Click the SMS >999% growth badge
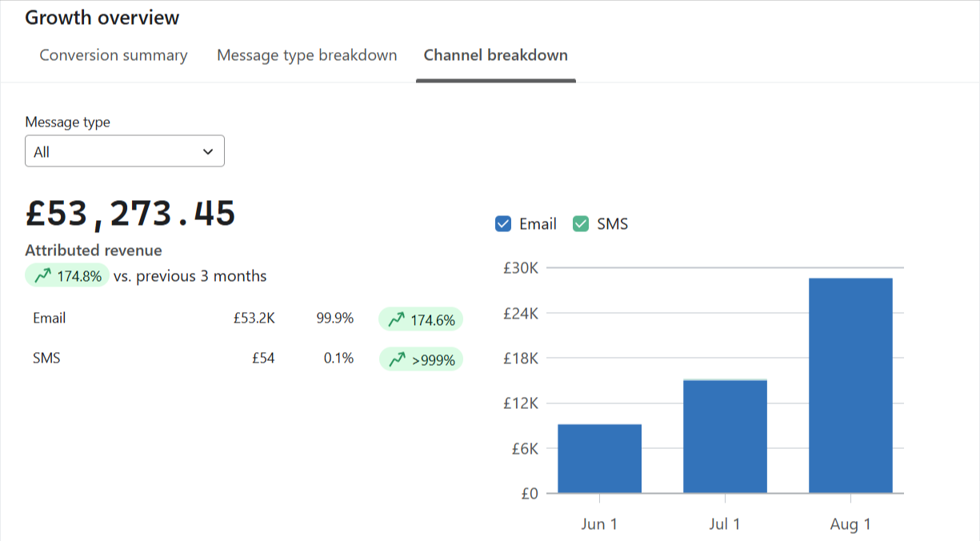The width and height of the screenshot is (980, 541). [421, 360]
